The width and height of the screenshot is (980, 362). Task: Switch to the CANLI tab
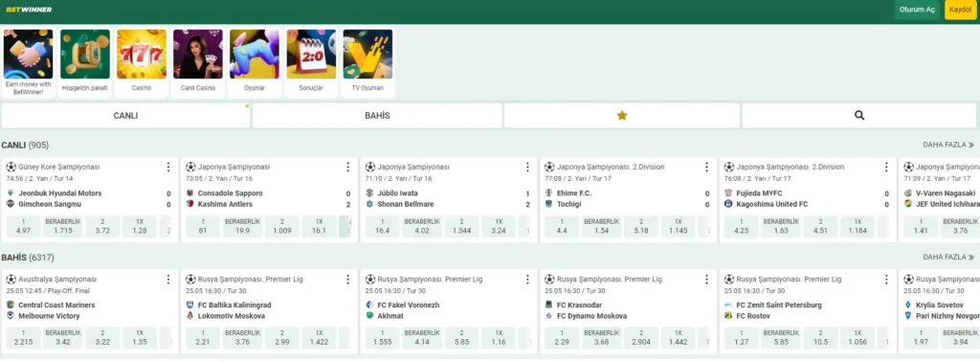click(125, 116)
